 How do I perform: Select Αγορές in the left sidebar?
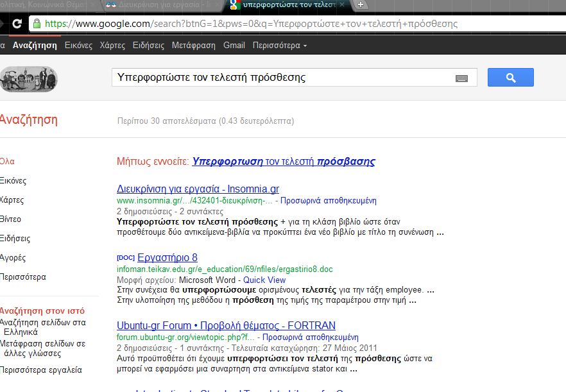coord(13,258)
